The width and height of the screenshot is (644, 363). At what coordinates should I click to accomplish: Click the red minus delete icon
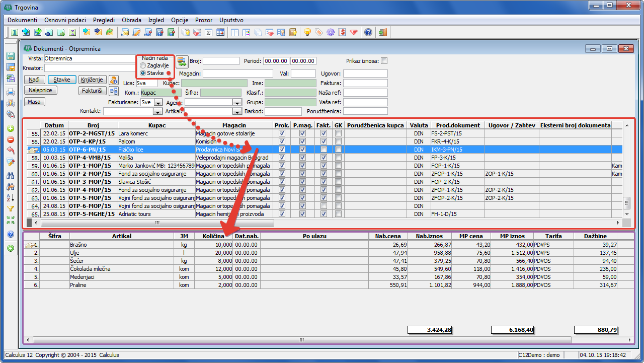pyautogui.click(x=10, y=139)
